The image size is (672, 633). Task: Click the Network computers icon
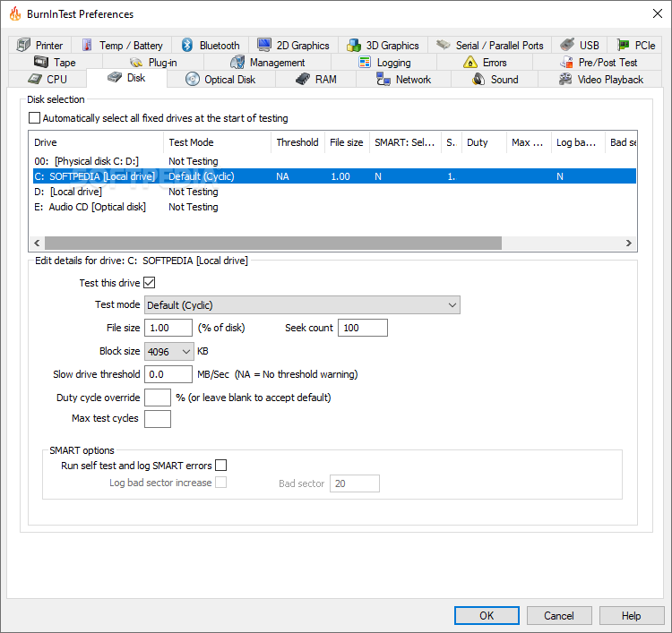click(x=383, y=79)
